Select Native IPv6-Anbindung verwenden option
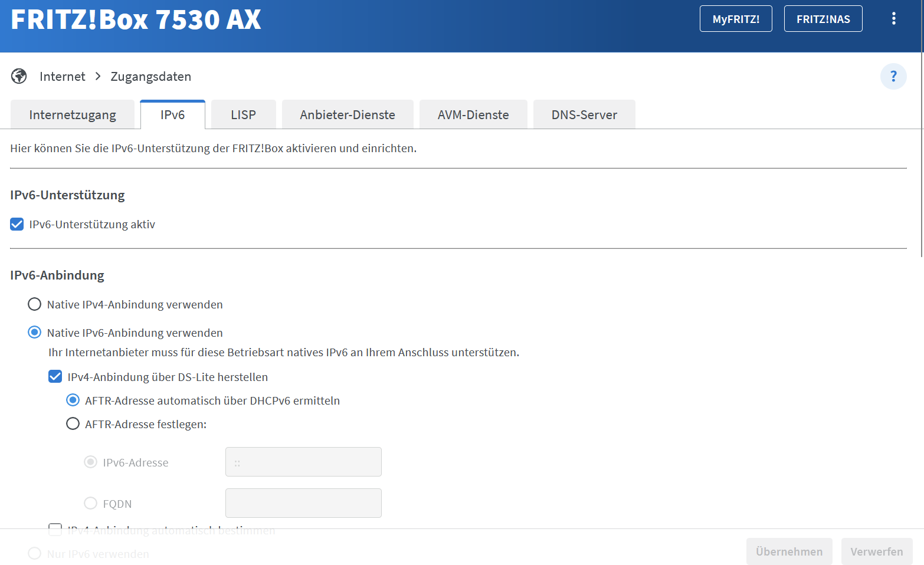924x565 pixels. (x=35, y=333)
